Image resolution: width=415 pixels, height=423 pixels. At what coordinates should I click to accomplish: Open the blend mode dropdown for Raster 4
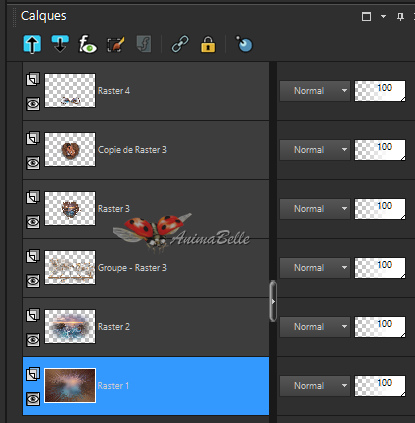(315, 91)
